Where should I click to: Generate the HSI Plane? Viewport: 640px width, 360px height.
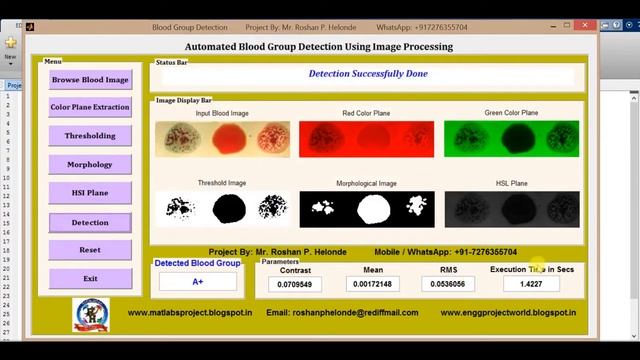[90, 193]
